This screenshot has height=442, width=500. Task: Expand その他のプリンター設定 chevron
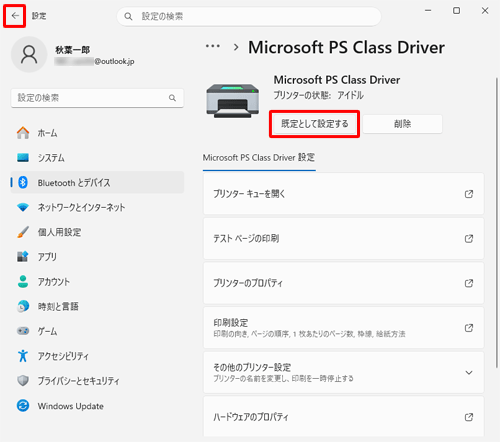click(469, 372)
